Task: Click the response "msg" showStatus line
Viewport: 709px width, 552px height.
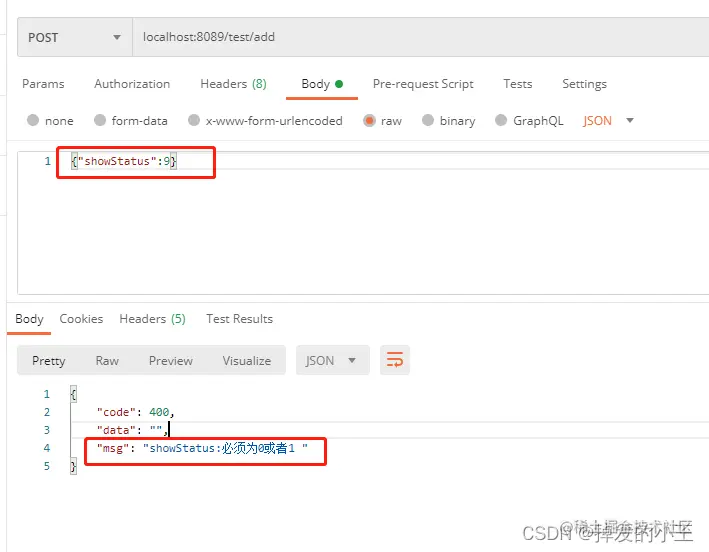Action: (202, 448)
